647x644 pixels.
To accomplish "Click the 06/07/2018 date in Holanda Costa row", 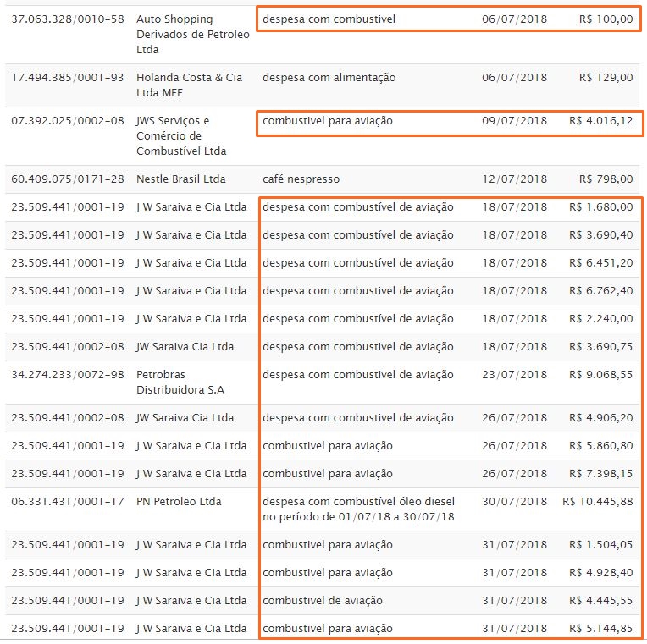I will click(x=514, y=78).
